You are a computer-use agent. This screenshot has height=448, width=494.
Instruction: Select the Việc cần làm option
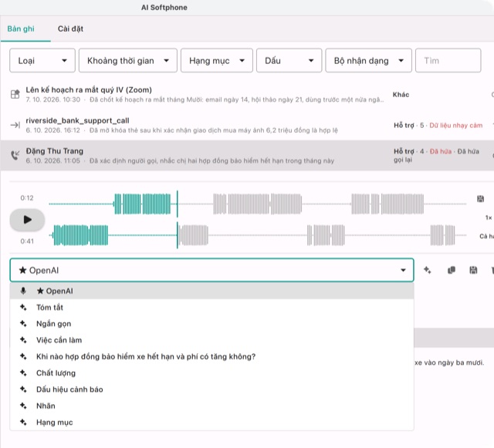(211, 340)
